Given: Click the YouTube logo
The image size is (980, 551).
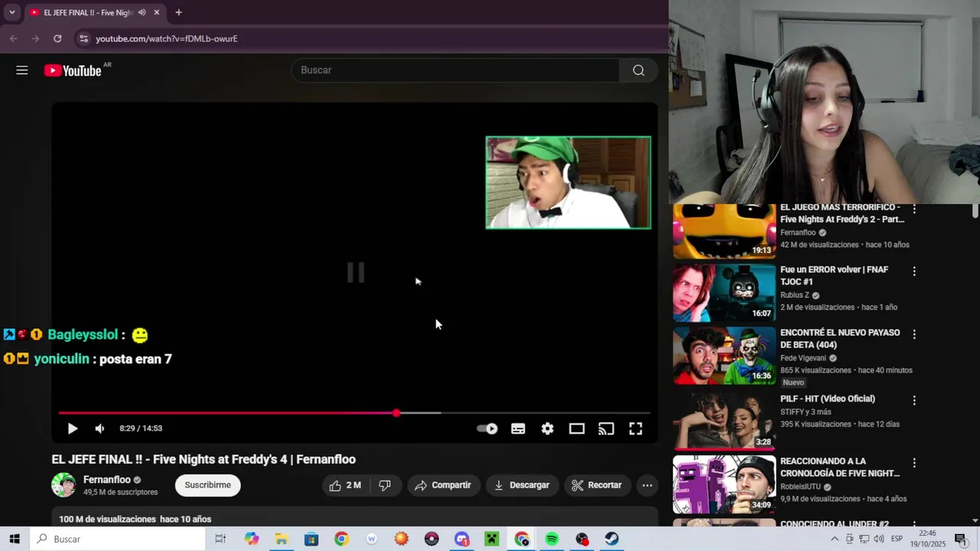Looking at the screenshot, I should pyautogui.click(x=73, y=70).
